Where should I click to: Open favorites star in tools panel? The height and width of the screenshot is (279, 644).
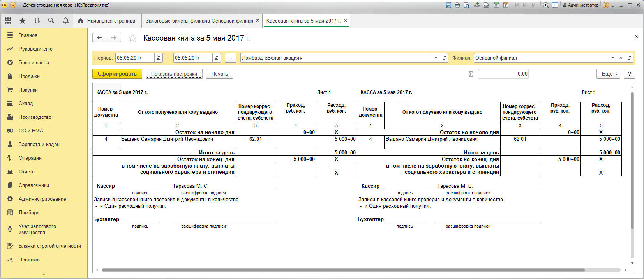pos(22,21)
